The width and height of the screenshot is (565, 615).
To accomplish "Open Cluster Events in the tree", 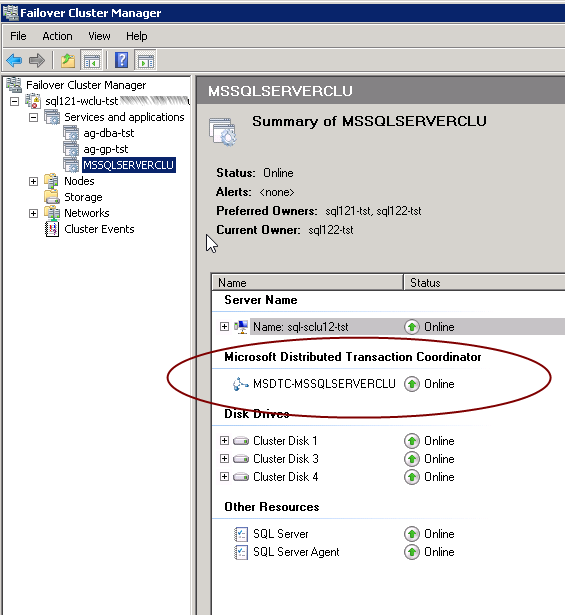I will pyautogui.click(x=99, y=229).
